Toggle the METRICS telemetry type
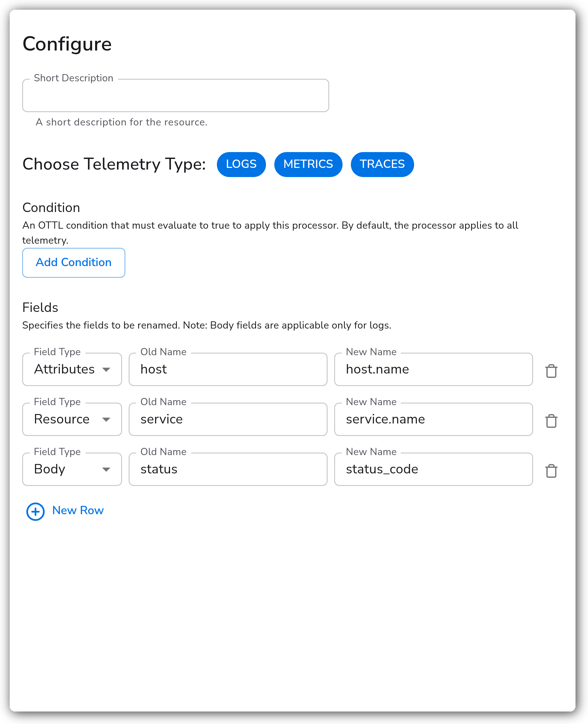This screenshot has height=724, width=588. (308, 164)
